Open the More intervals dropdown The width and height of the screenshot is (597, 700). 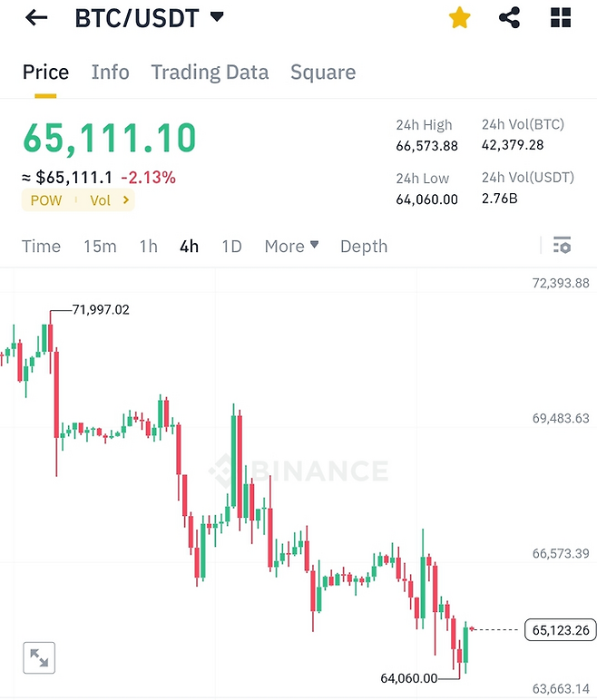tap(291, 246)
